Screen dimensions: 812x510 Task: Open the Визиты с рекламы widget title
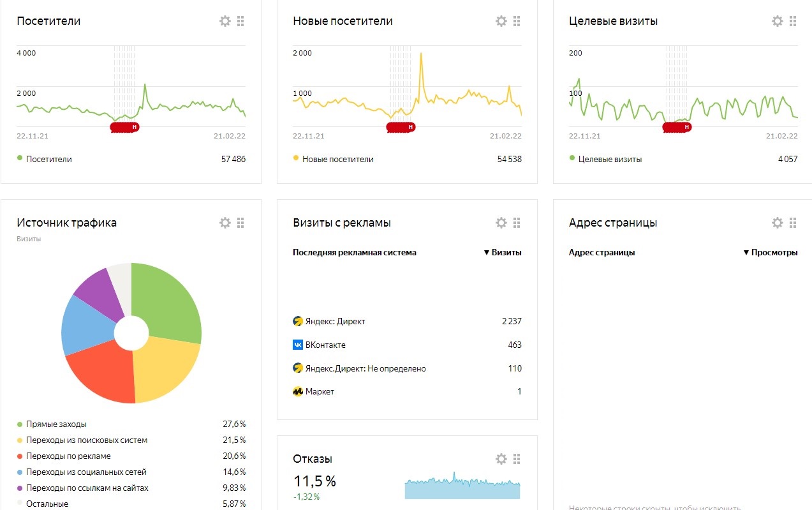pos(342,223)
